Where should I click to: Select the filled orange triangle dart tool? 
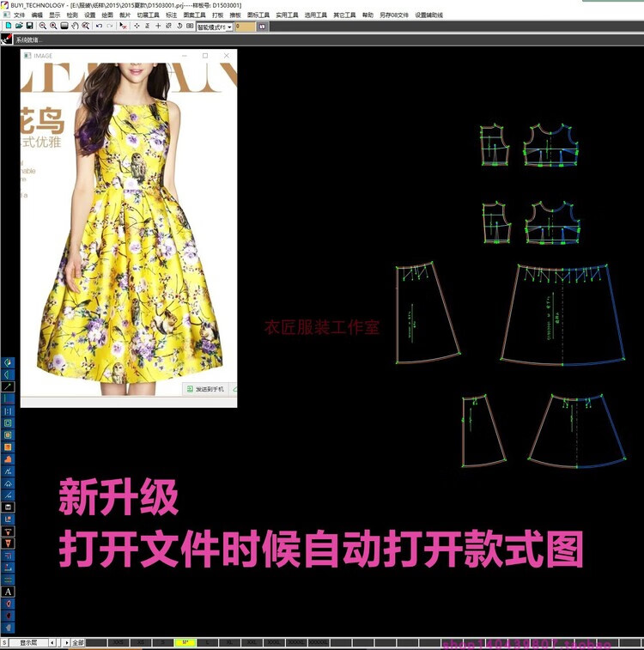point(8,543)
